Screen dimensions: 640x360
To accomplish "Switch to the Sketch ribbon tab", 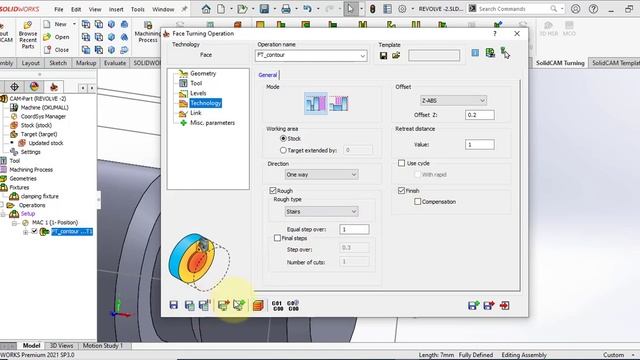I will (x=58, y=63).
